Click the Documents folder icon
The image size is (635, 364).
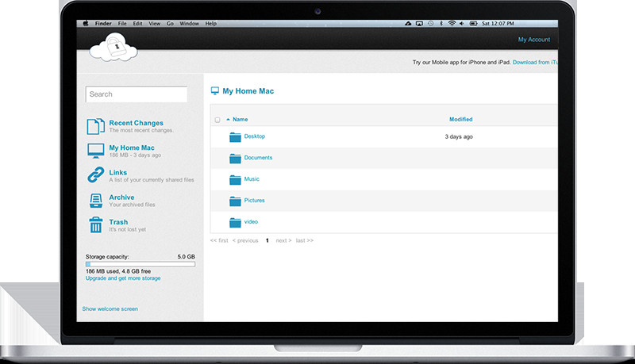[235, 159]
